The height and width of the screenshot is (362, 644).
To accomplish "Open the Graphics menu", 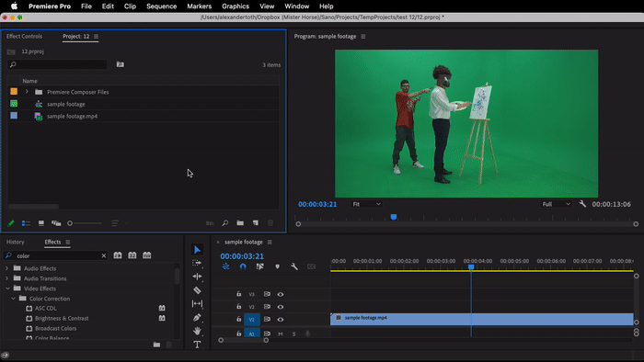I will (236, 6).
